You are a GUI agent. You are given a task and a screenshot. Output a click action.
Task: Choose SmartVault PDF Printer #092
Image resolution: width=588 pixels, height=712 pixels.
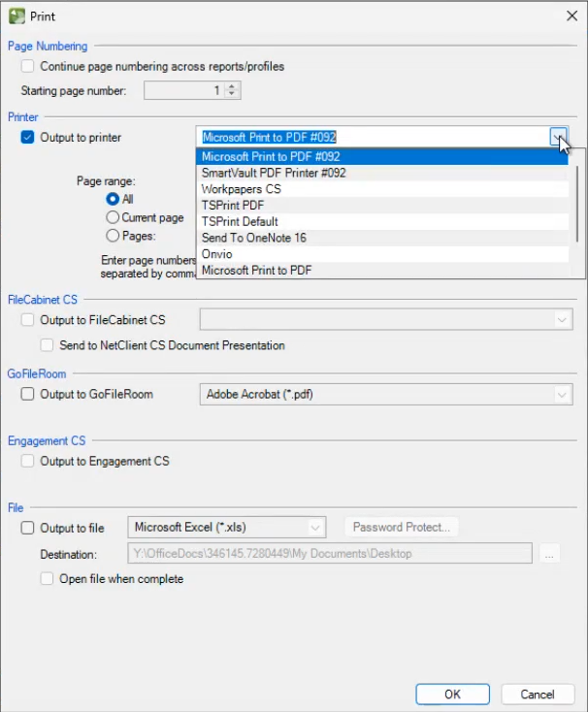click(x=382, y=173)
